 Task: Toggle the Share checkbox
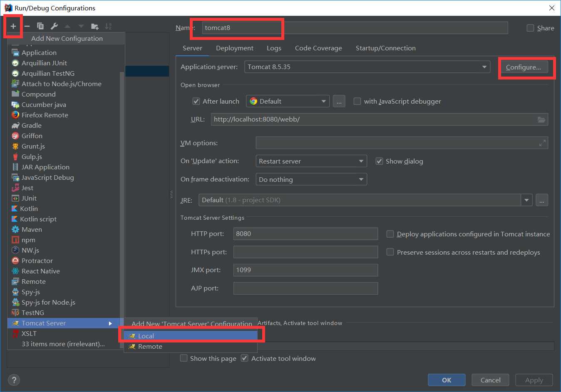(x=530, y=28)
